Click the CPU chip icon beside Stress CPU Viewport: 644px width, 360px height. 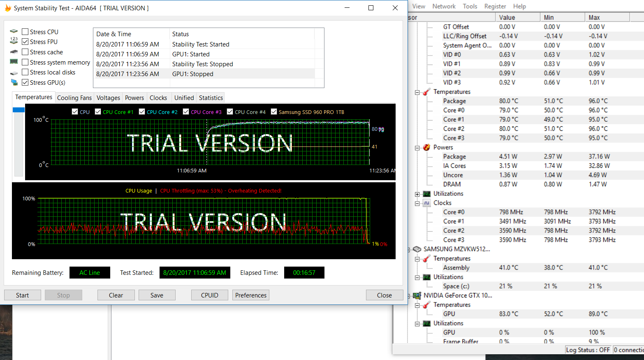pyautogui.click(x=14, y=31)
